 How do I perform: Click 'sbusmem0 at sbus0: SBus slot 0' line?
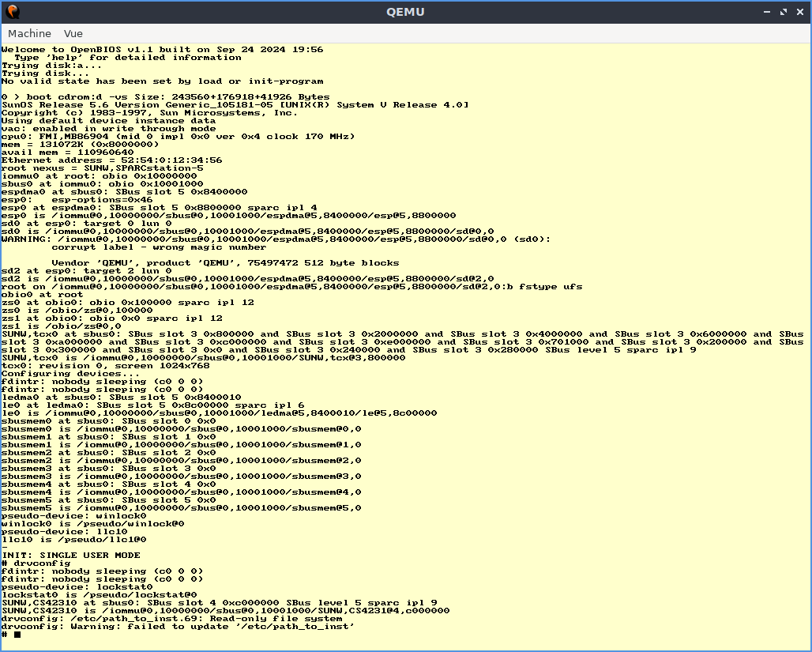pos(109,421)
